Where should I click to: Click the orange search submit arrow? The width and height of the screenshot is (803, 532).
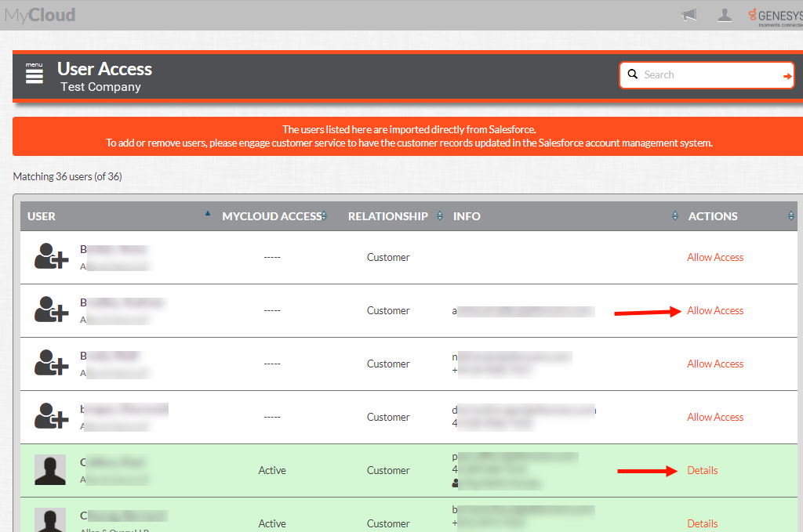pos(786,74)
